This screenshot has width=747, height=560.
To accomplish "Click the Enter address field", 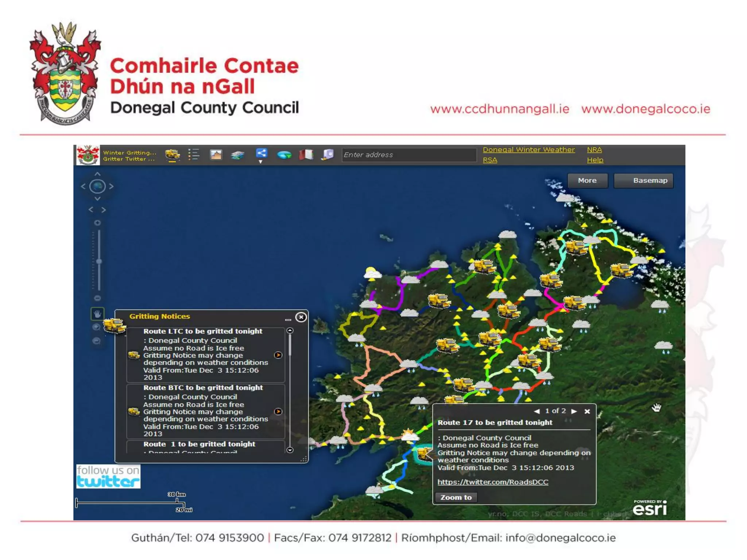I will click(x=409, y=155).
